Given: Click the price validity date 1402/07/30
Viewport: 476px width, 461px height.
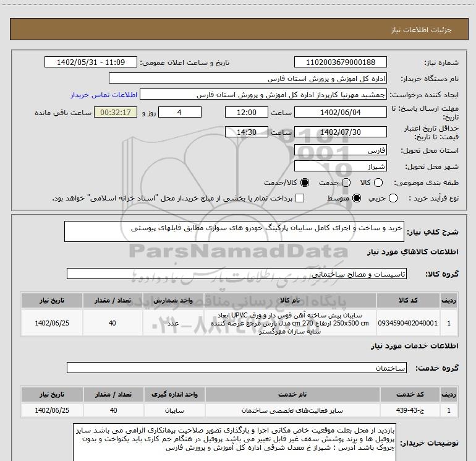Looking at the screenshot, I should pos(340,132).
